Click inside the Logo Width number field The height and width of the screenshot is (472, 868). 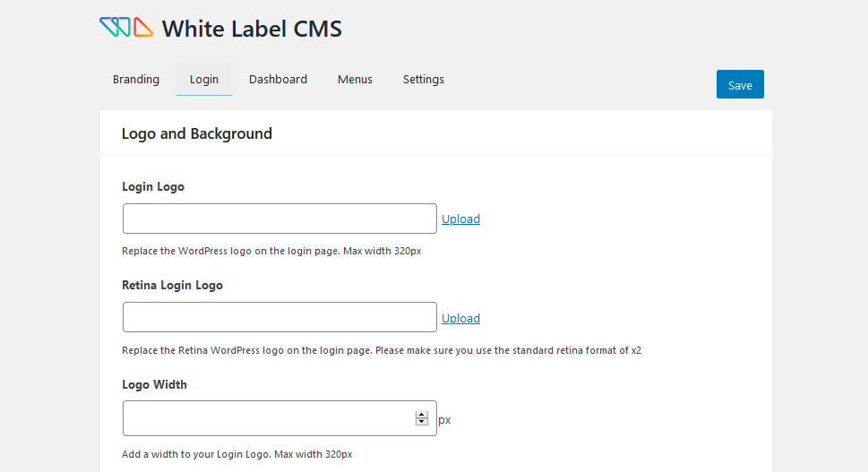click(x=269, y=418)
